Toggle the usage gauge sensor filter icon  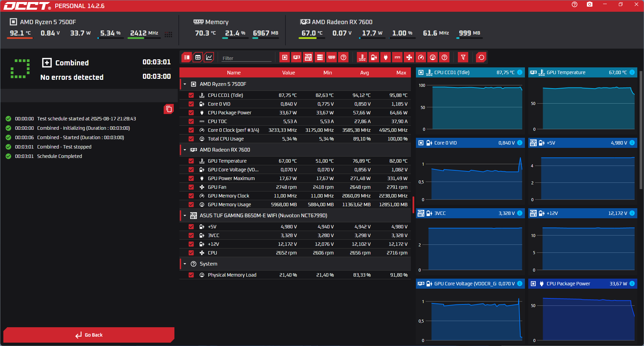tap(433, 57)
